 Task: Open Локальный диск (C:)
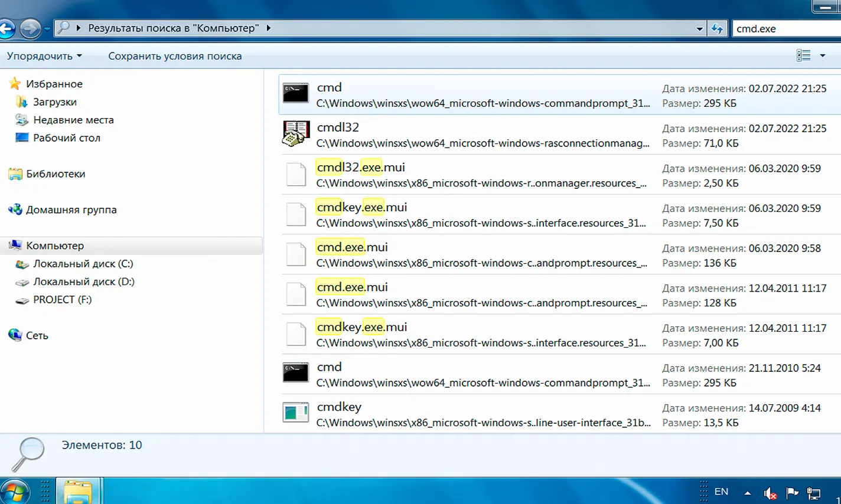[83, 264]
